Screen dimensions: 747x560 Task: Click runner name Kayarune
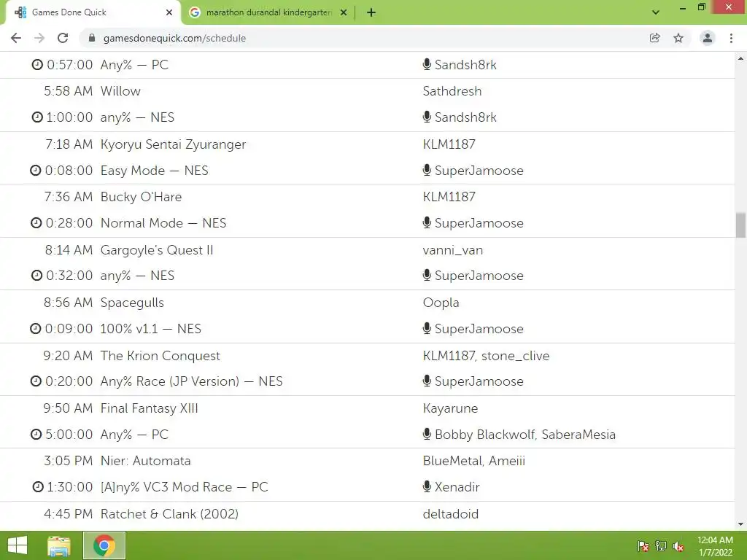pos(450,408)
